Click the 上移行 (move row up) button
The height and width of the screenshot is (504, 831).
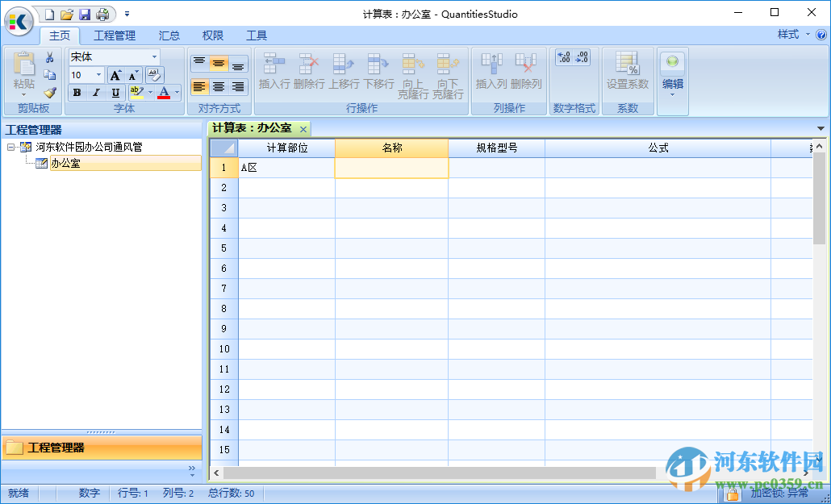click(x=344, y=63)
